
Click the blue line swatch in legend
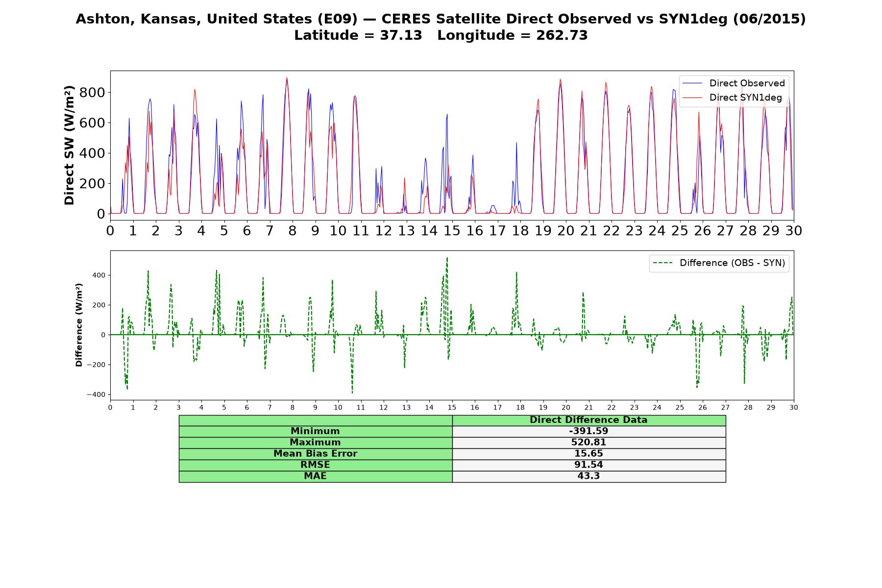(x=693, y=83)
